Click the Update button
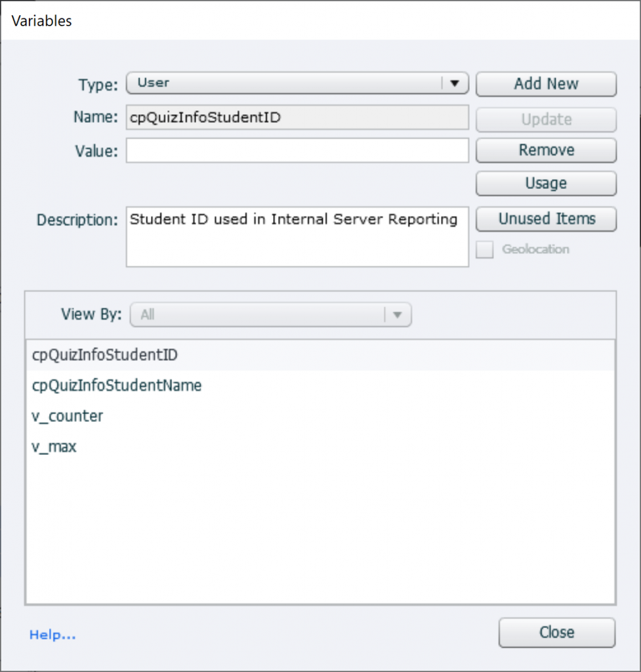The image size is (641, 672). (x=546, y=119)
